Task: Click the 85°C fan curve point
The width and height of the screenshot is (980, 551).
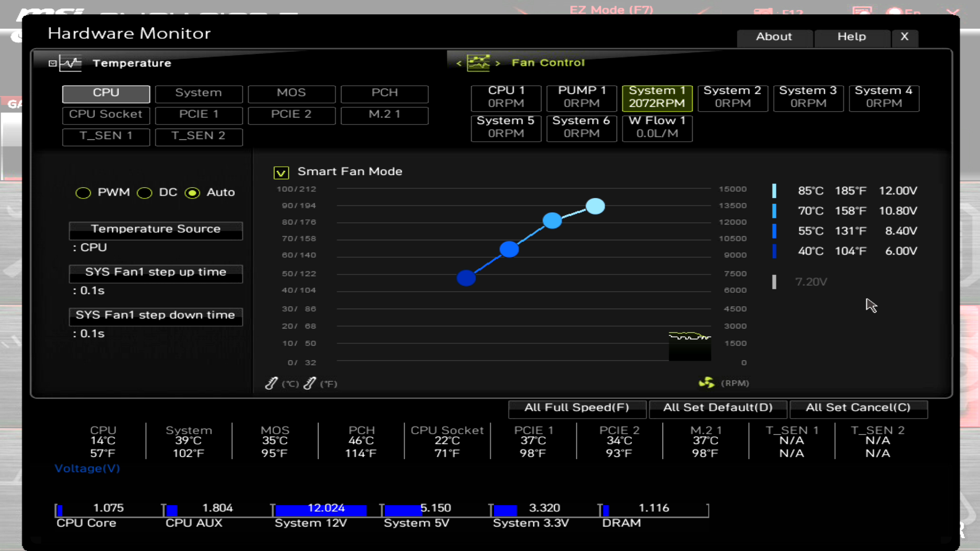Action: [595, 206]
